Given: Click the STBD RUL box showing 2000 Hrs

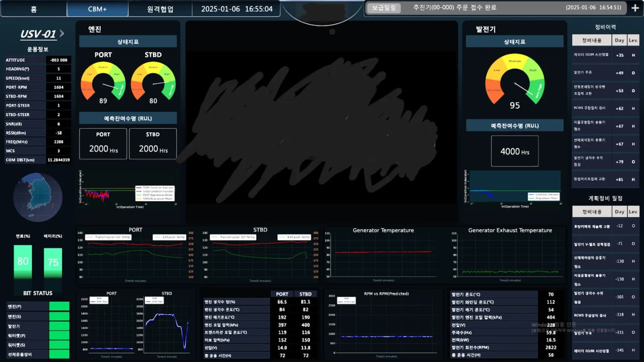Looking at the screenshot, I should tap(153, 144).
